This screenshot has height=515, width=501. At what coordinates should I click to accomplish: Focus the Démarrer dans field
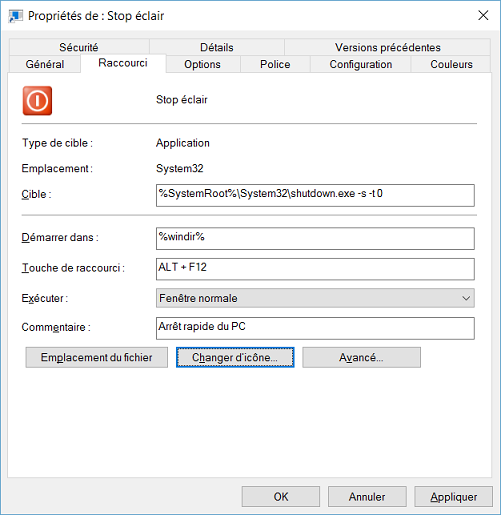click(x=315, y=238)
